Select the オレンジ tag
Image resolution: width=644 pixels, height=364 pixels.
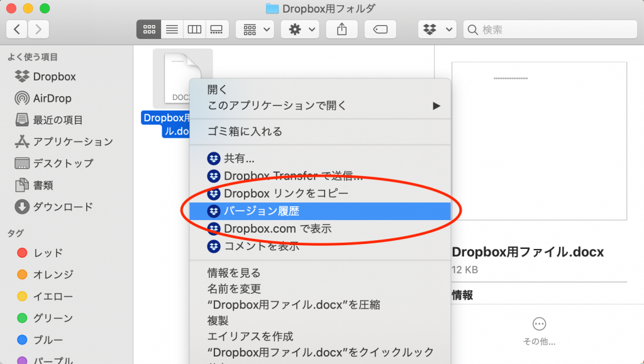tap(45, 275)
